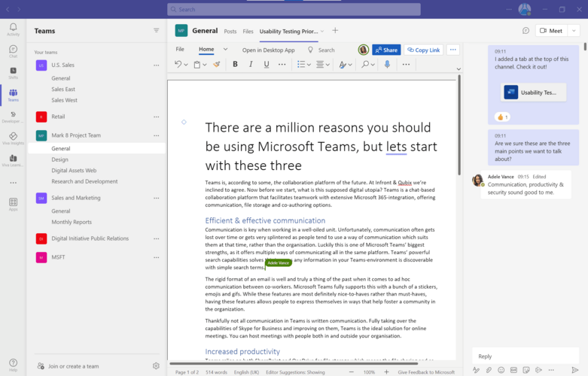Add a new tab with plus icon
Image resolution: width=588 pixels, height=376 pixels.
pos(335,31)
